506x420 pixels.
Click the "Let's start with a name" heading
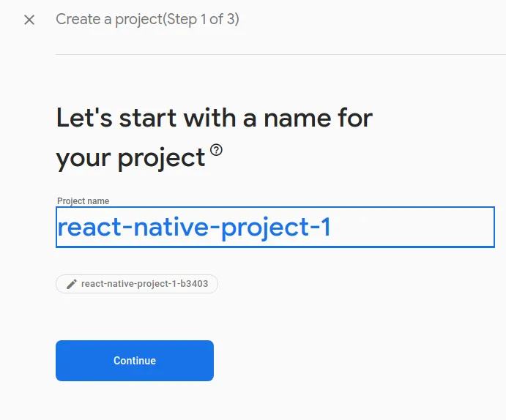(x=215, y=138)
